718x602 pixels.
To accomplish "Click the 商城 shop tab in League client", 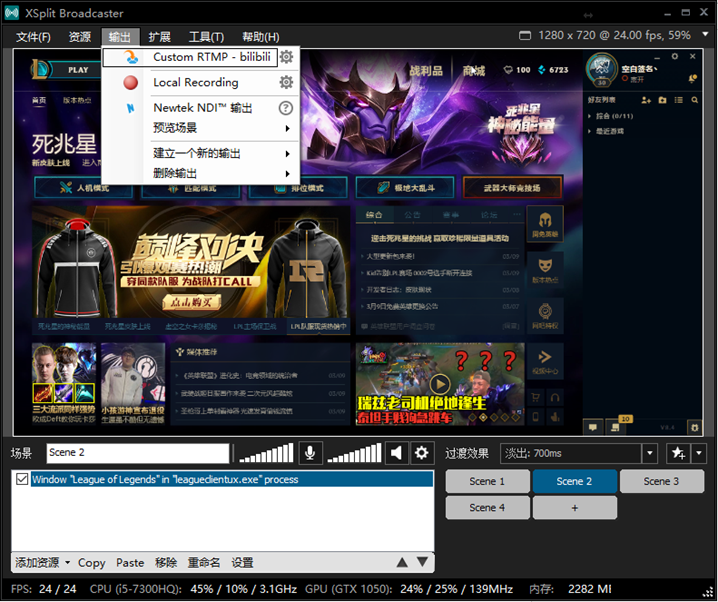I will pyautogui.click(x=473, y=71).
